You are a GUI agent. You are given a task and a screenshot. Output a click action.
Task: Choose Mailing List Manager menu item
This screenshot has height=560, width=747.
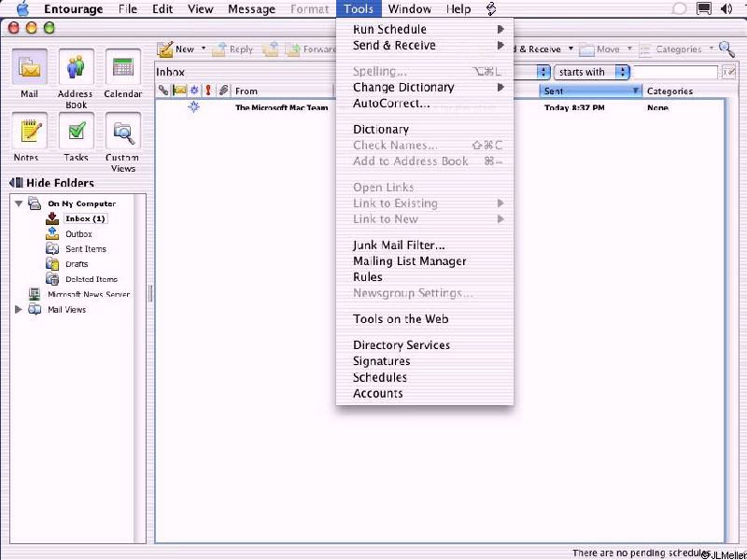click(425, 261)
